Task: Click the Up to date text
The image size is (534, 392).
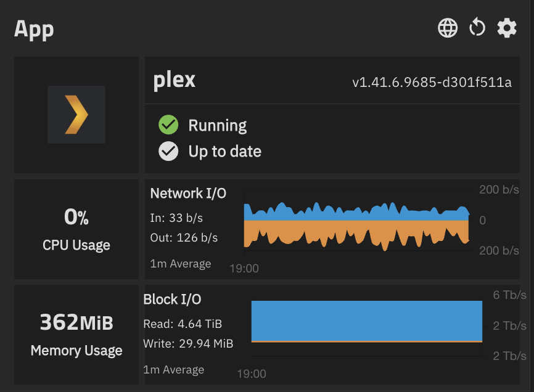Action: (225, 152)
